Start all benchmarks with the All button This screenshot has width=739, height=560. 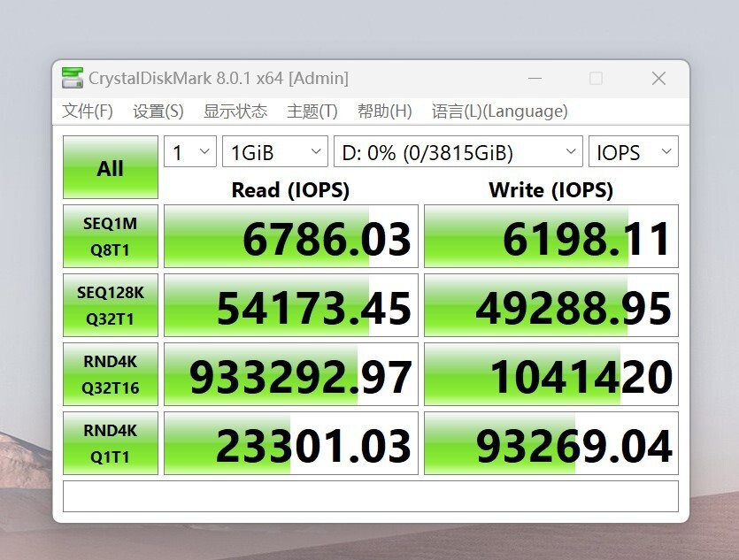(111, 167)
